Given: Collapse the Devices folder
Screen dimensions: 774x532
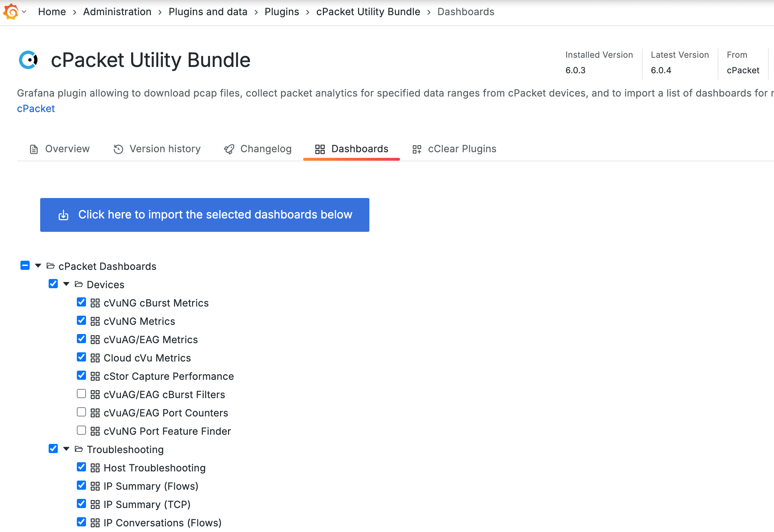Looking at the screenshot, I should pyautogui.click(x=66, y=284).
